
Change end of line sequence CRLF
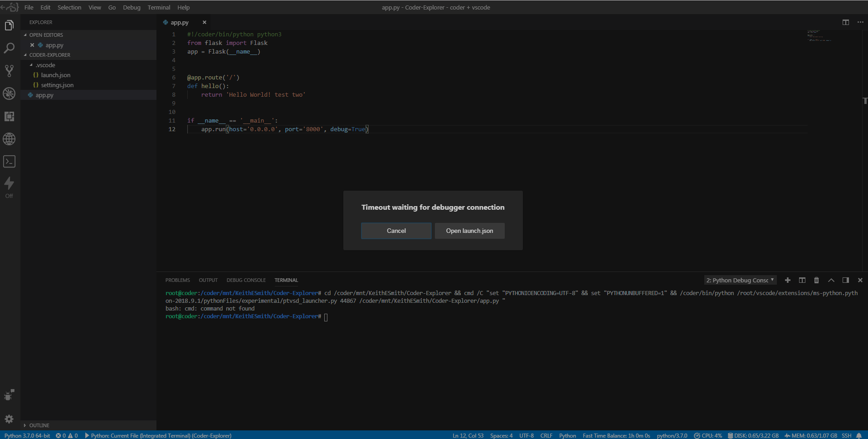tap(546, 435)
